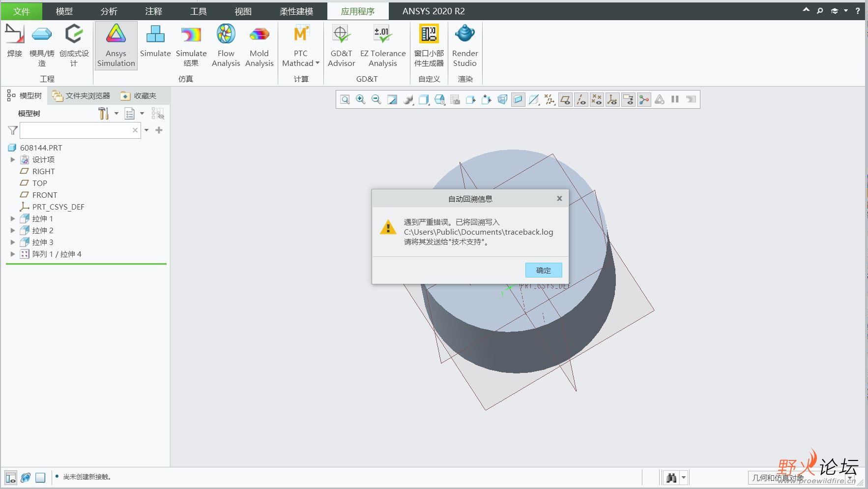Start Mold Analysis

coord(259,46)
